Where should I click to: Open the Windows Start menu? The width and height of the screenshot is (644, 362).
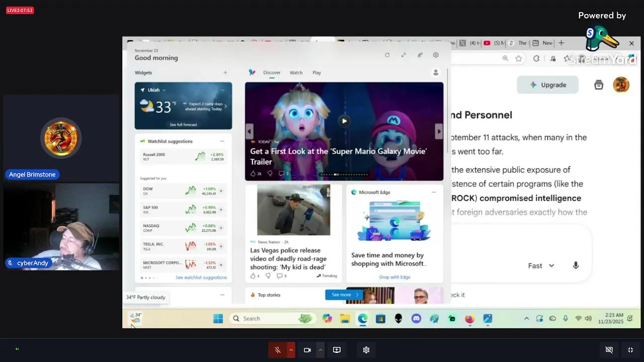(x=218, y=318)
